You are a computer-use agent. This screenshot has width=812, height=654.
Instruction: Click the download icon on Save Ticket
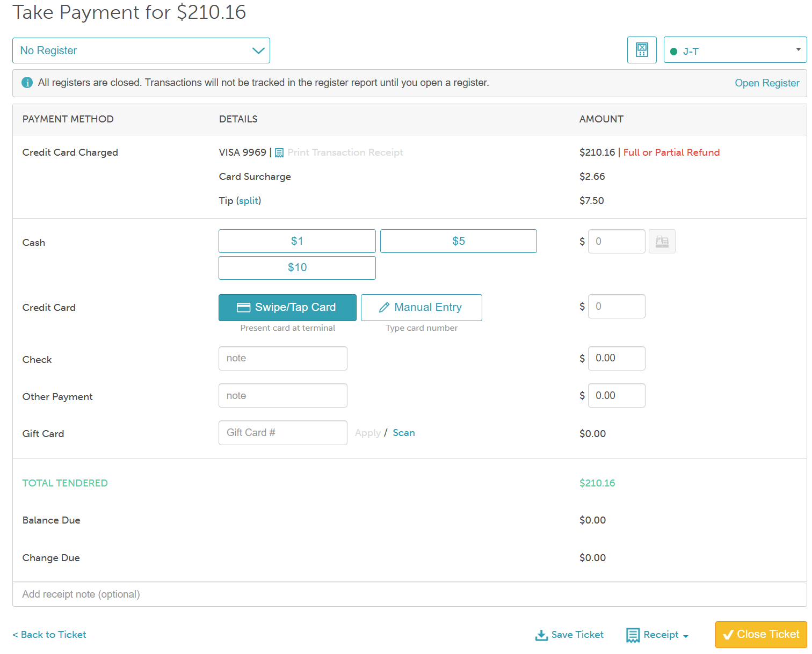point(541,635)
